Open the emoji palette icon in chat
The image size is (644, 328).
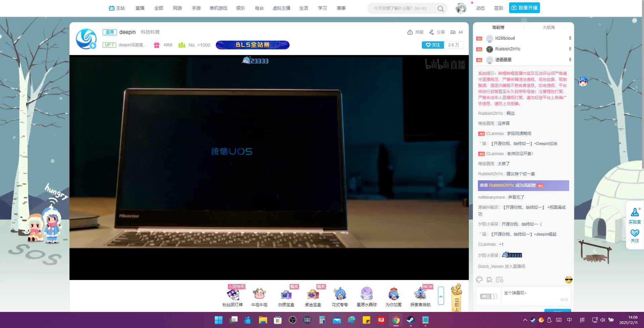479,280
